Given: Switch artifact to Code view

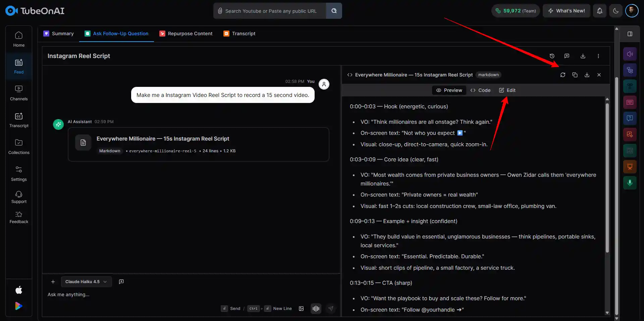Looking at the screenshot, I should point(480,90).
